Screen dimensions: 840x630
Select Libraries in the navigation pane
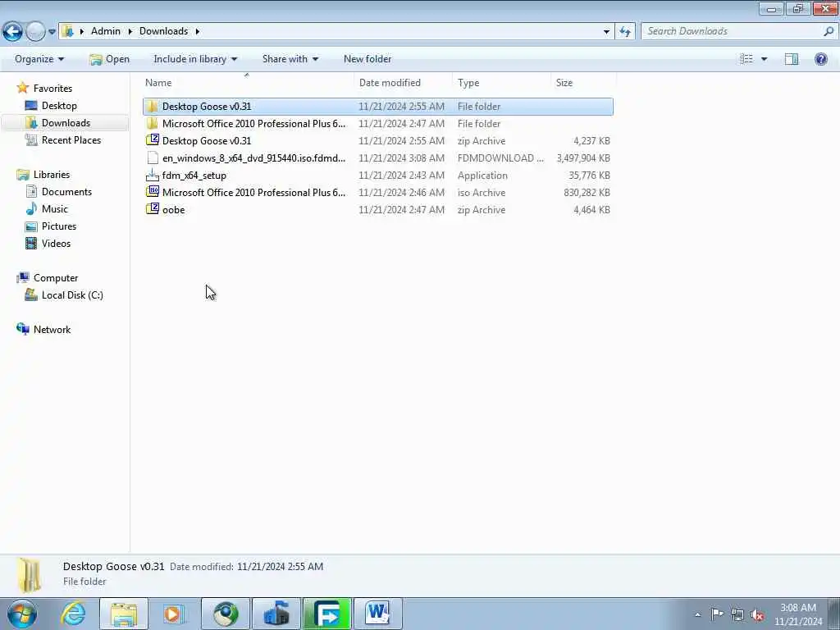[52, 175]
